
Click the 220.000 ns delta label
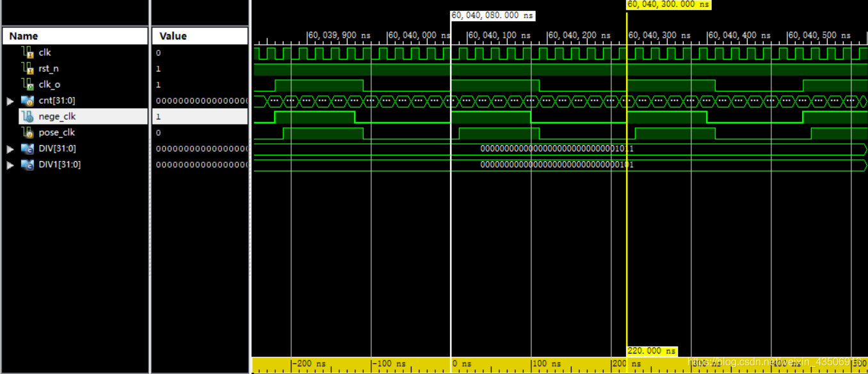(651, 351)
